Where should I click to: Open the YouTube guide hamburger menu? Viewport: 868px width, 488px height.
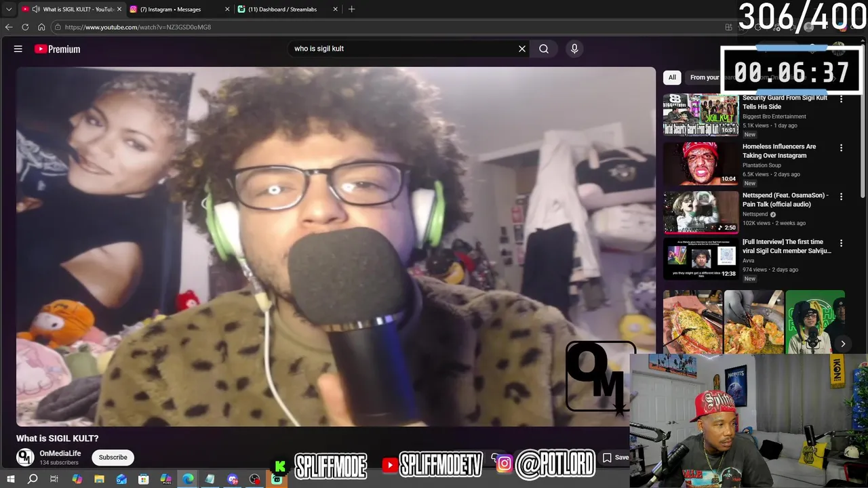18,49
